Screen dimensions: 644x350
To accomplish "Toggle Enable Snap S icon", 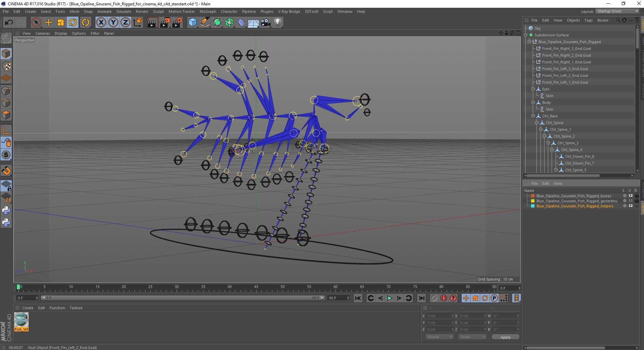I will (6, 155).
